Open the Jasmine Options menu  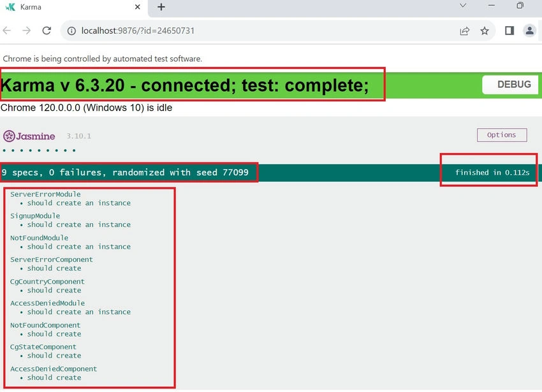pos(502,135)
